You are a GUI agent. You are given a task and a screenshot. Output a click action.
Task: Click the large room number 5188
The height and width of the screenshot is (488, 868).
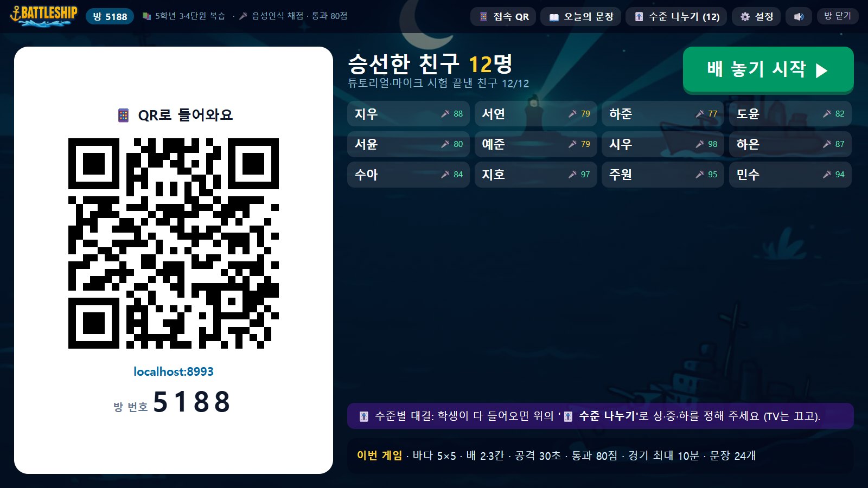tap(192, 402)
